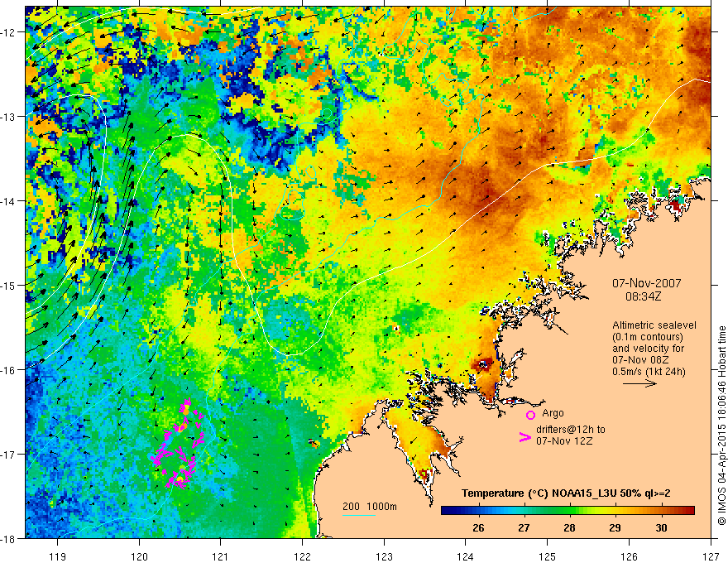728x563 pixels.
Task: Click the -16 latitude axis label
Action: click(9, 370)
